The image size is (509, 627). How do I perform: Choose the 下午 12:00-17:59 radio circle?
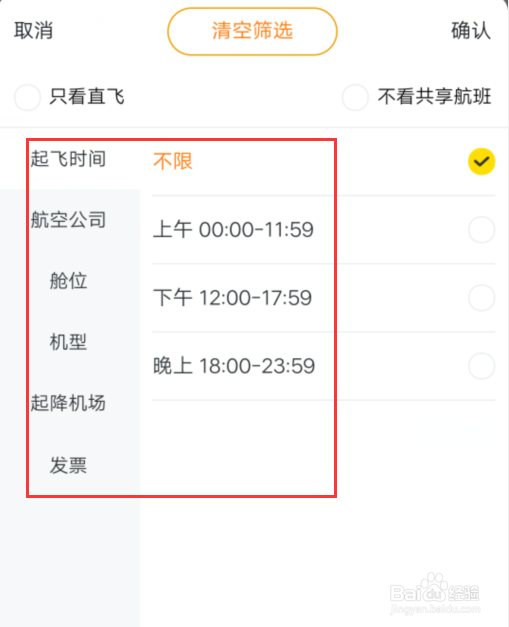481,298
